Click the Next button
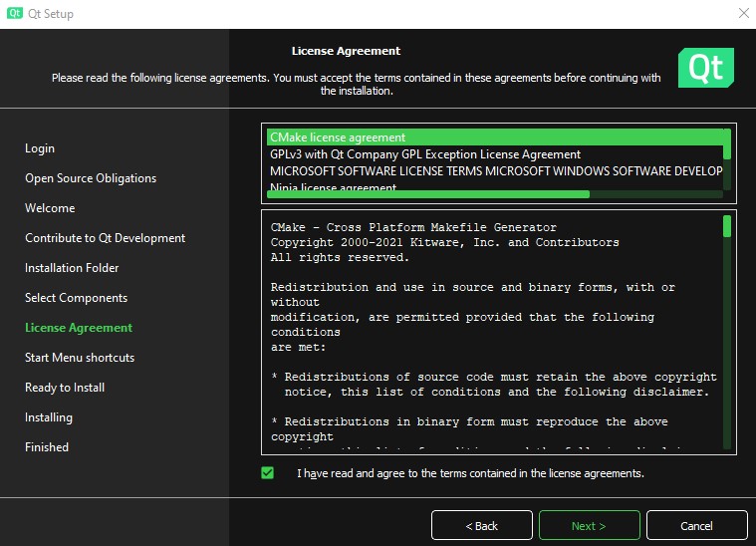Screen dimensions: 756x546 pos(590,525)
